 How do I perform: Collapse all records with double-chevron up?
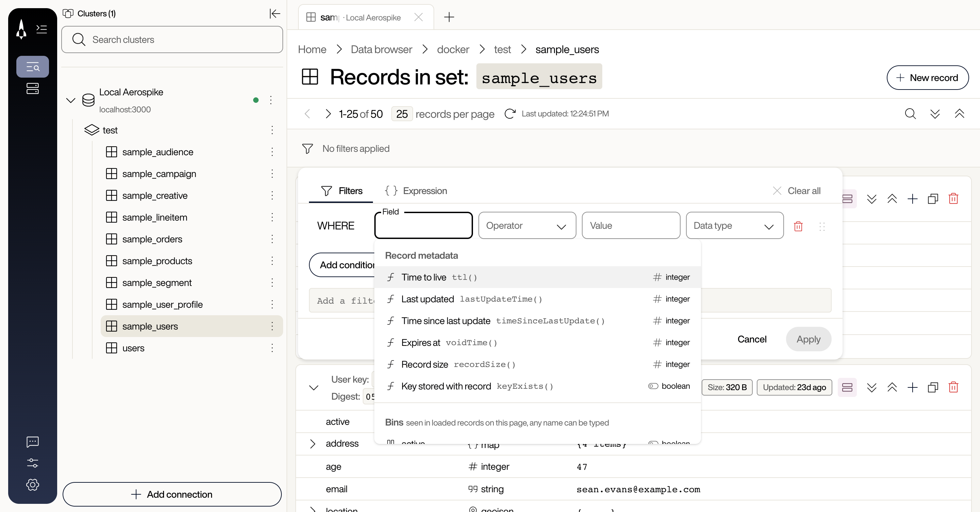(x=960, y=114)
